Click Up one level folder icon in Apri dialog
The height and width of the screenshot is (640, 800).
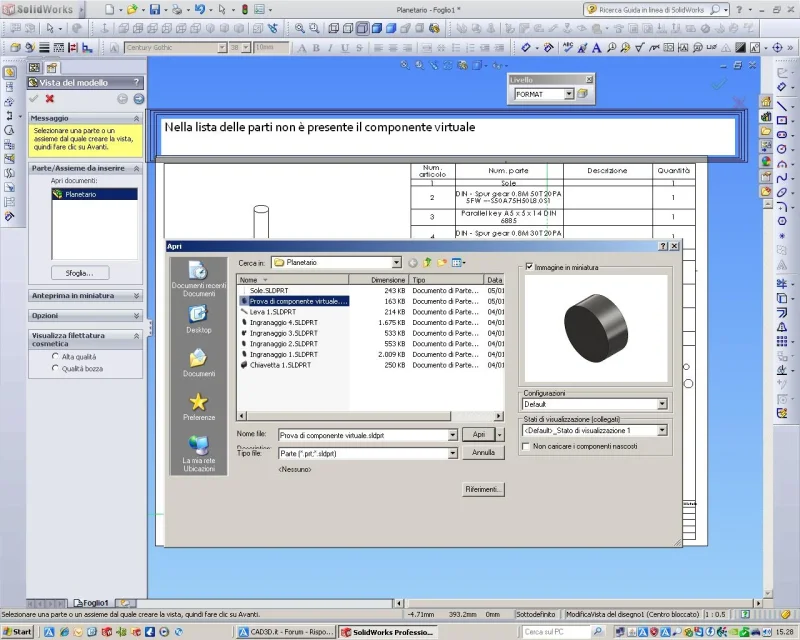point(427,262)
